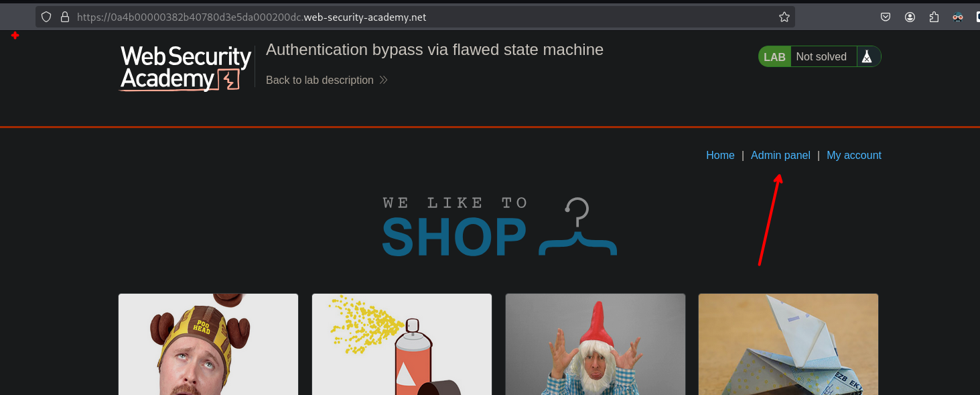Image resolution: width=980 pixels, height=395 pixels.
Task: Open the Poo Head hat product image
Action: tap(208, 345)
